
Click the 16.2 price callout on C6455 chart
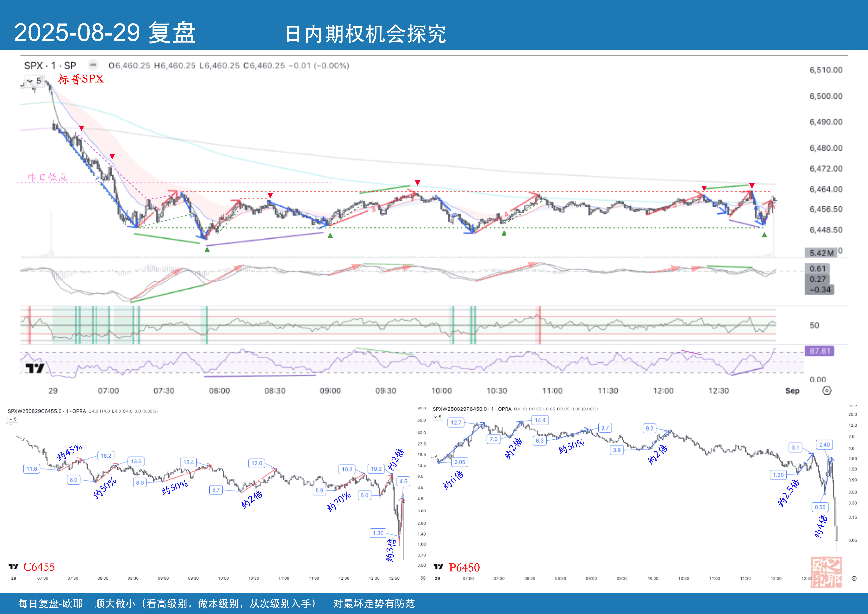click(x=106, y=456)
